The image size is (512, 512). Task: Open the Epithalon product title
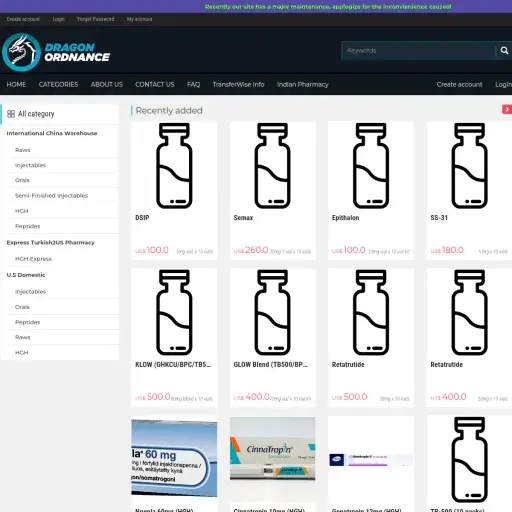pyautogui.click(x=345, y=218)
